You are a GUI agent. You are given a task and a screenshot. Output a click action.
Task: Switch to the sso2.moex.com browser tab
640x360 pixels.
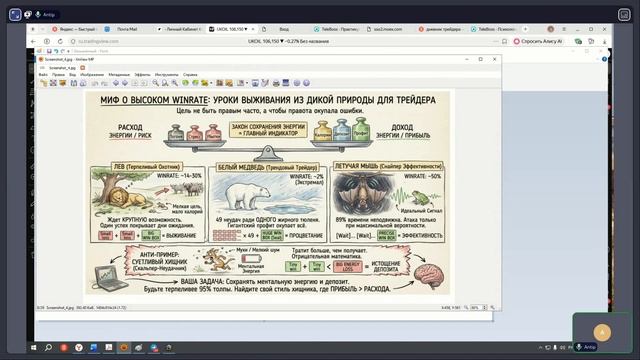(x=388, y=29)
